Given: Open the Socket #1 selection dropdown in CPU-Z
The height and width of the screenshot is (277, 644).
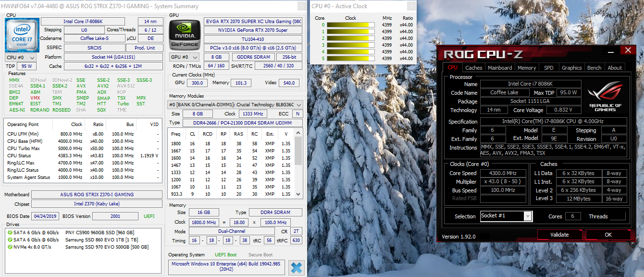Looking at the screenshot, I should 507,216.
